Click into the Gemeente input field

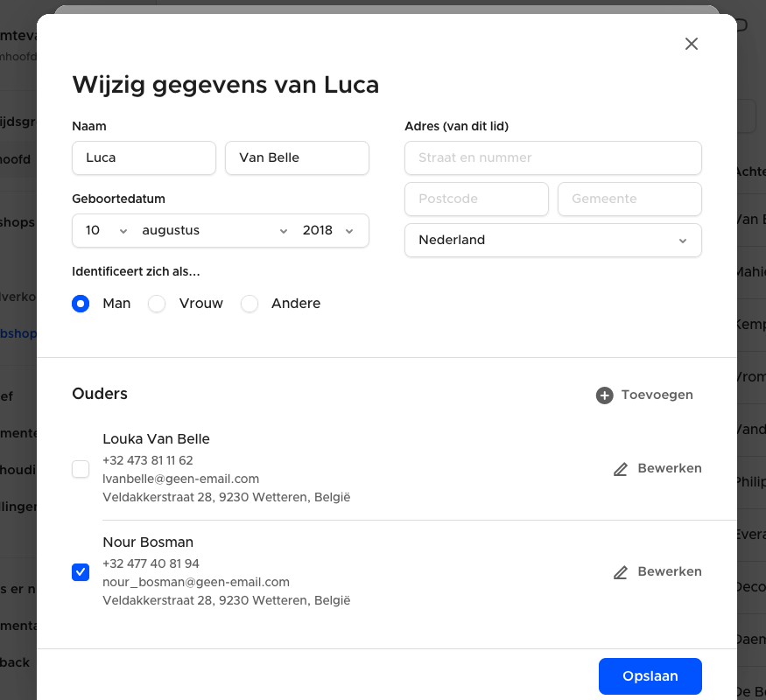(x=629, y=199)
